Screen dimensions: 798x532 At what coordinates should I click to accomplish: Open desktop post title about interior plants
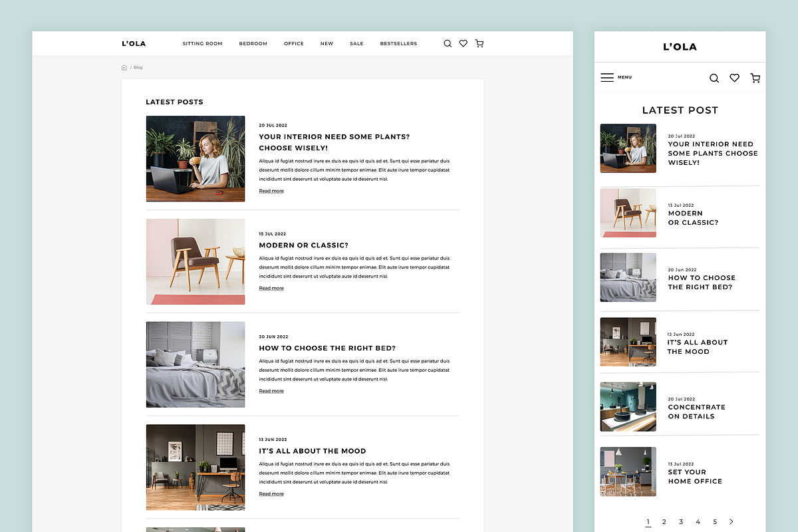point(334,142)
